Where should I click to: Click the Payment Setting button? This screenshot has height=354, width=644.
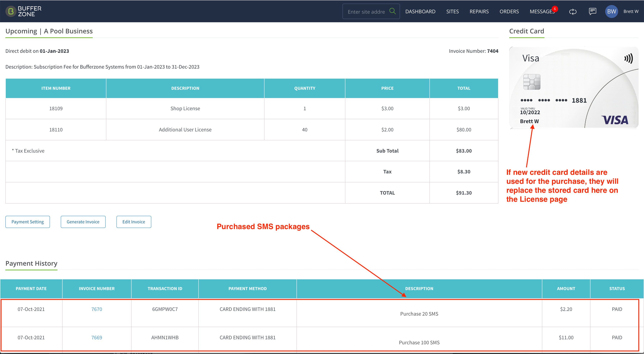27,222
